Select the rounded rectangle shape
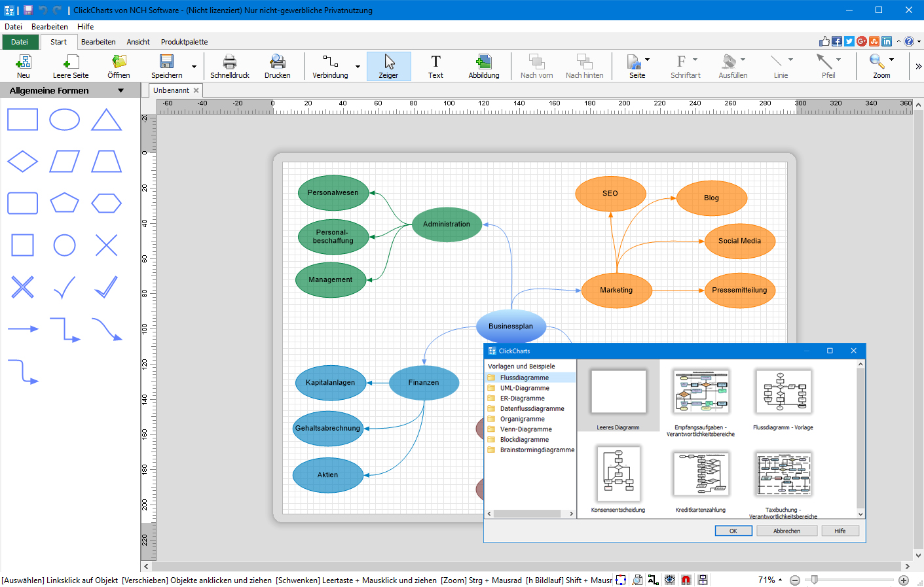Viewport: 924px width, 587px height. tap(22, 204)
